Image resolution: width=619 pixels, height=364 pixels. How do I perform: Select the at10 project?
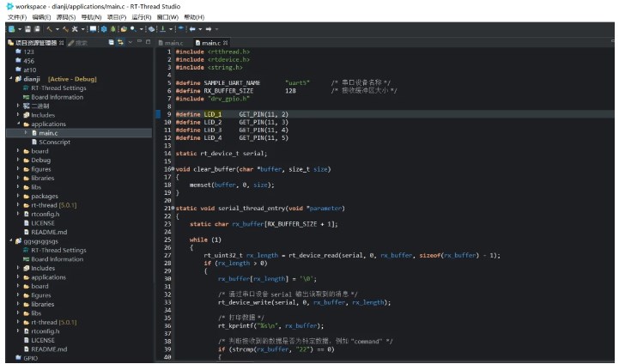(x=29, y=70)
